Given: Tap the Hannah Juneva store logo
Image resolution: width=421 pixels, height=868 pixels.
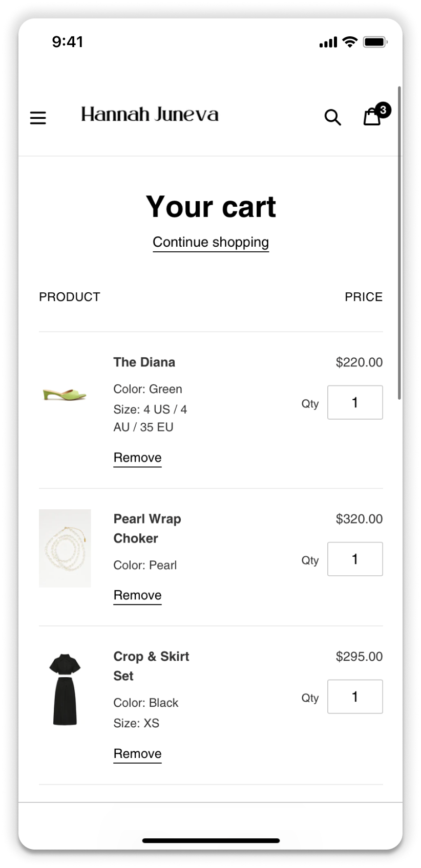Looking at the screenshot, I should [x=150, y=114].
